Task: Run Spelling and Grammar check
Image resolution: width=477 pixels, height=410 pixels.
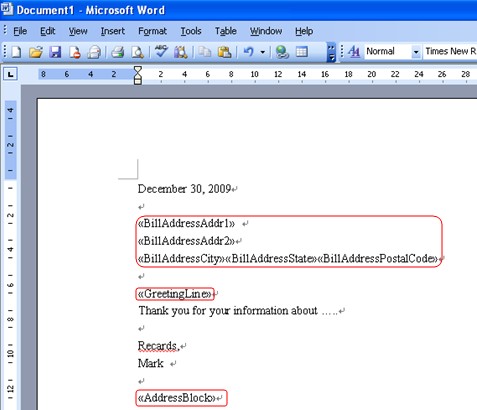Action: (x=161, y=52)
